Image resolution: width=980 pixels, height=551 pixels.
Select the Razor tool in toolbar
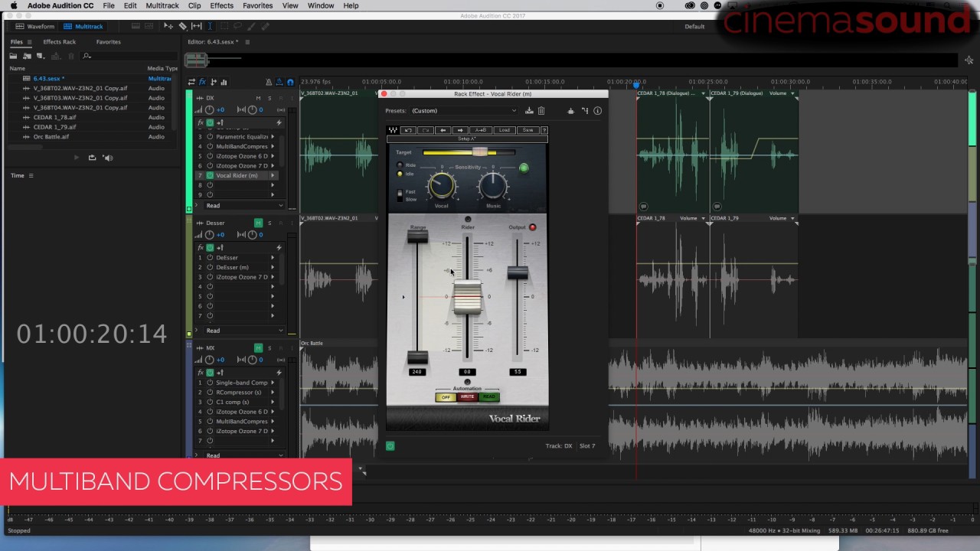[x=183, y=26]
